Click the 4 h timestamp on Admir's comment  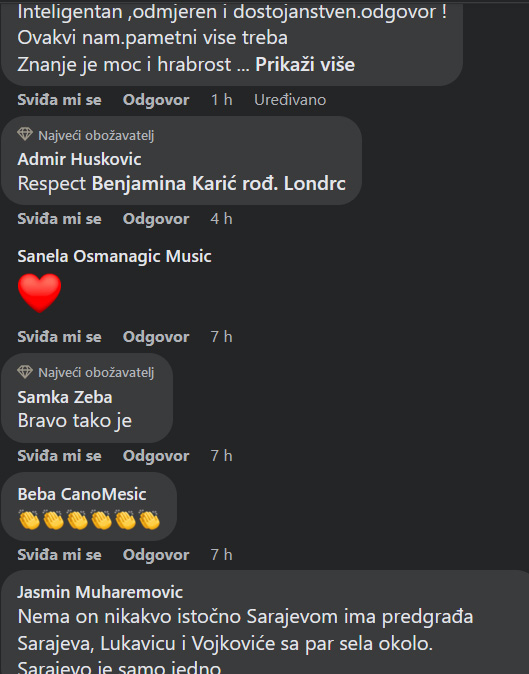[221, 219]
